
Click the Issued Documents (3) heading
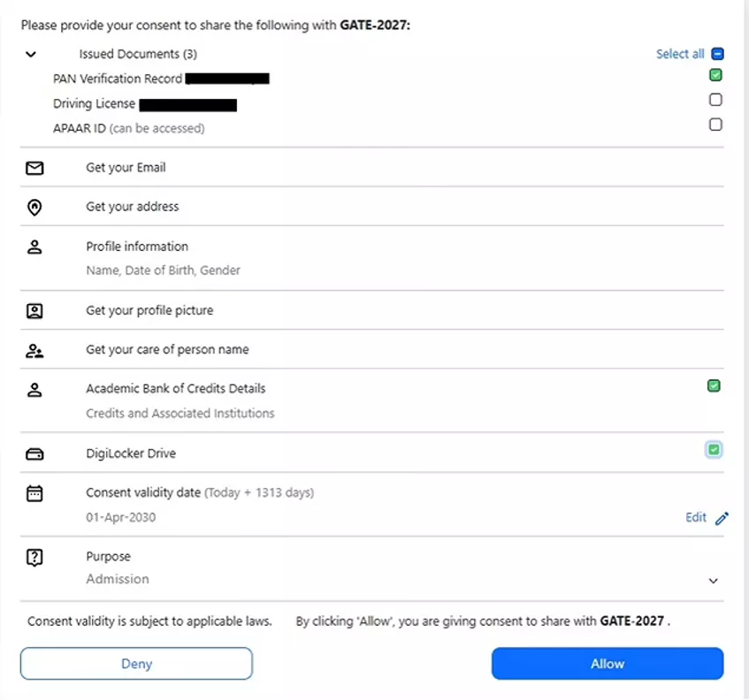(138, 54)
